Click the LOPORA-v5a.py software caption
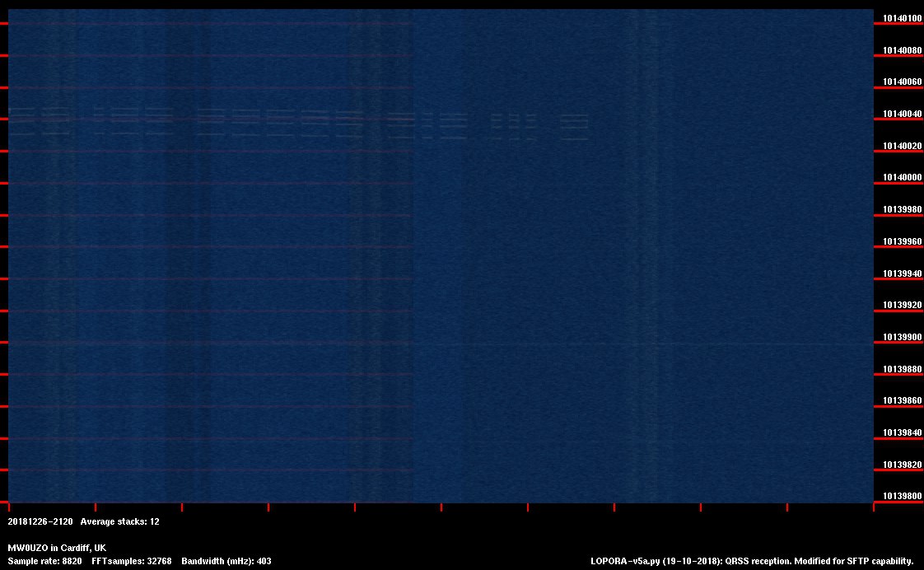 pos(752,561)
